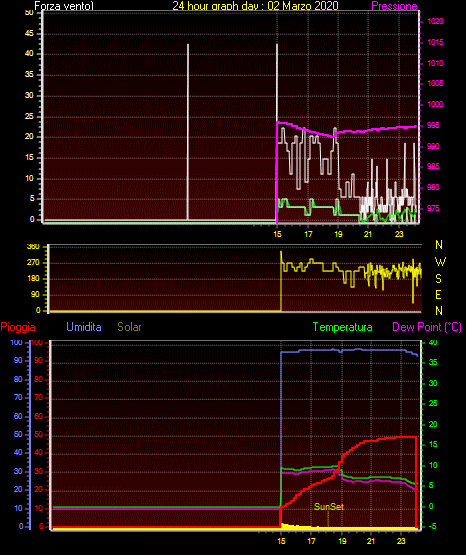Click the E wind direction letter
Image resolution: width=466 pixels, height=555 pixels.
[x=438, y=294]
